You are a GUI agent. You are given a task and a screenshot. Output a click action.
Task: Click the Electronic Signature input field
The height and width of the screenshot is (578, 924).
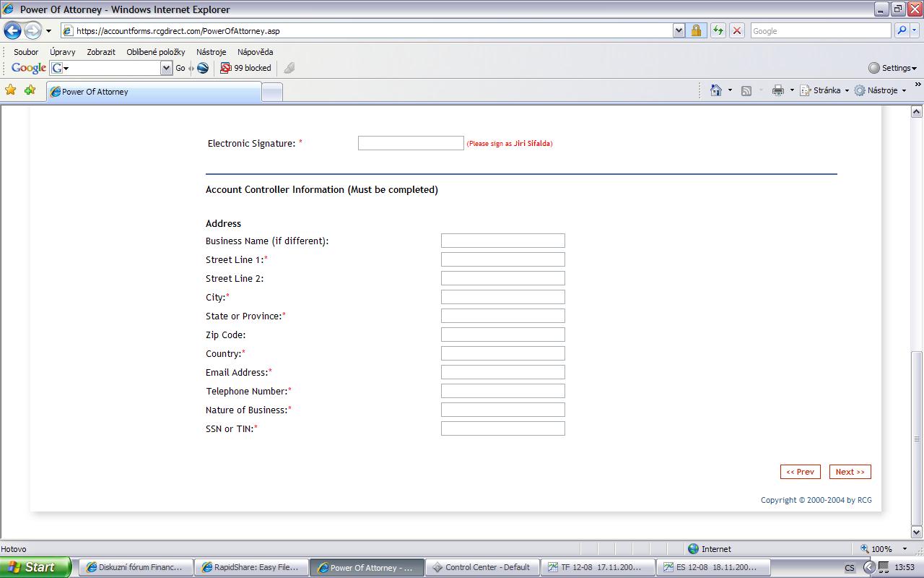coord(411,143)
